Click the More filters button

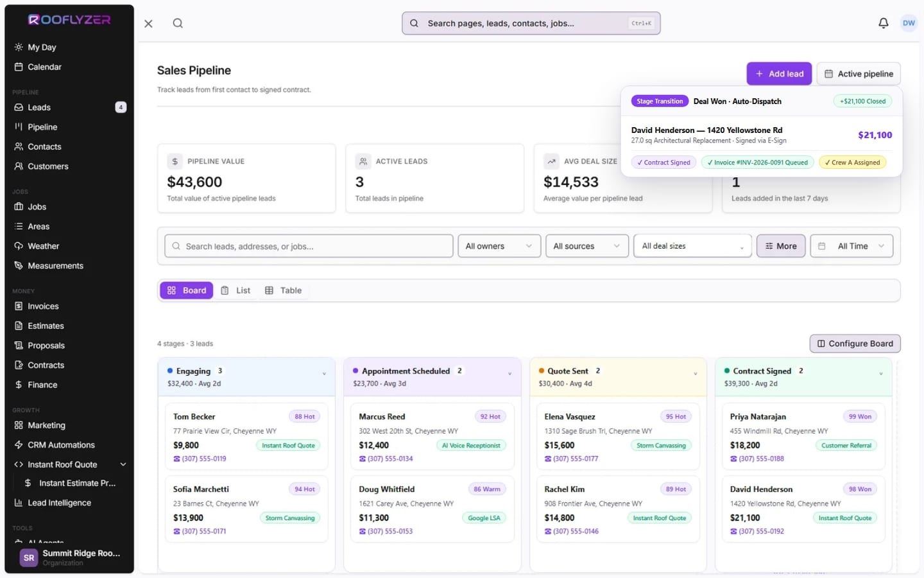781,246
